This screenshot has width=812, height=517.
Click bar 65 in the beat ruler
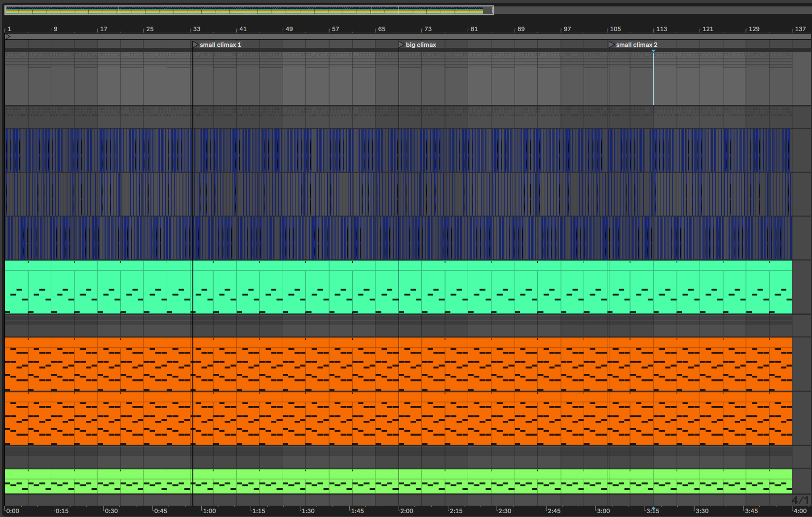381,29
